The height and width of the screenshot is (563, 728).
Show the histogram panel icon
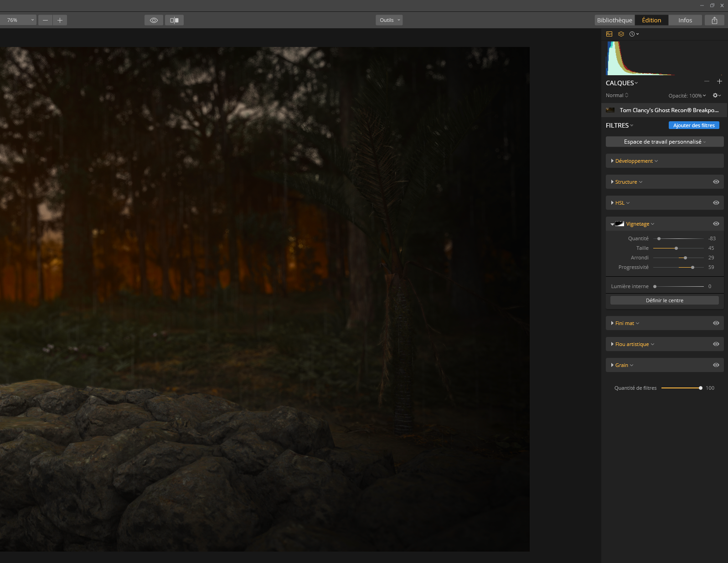coord(609,34)
